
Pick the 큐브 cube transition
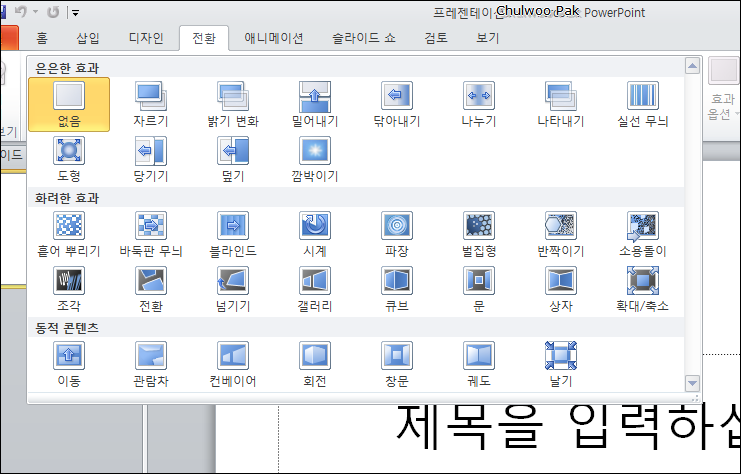click(x=397, y=287)
